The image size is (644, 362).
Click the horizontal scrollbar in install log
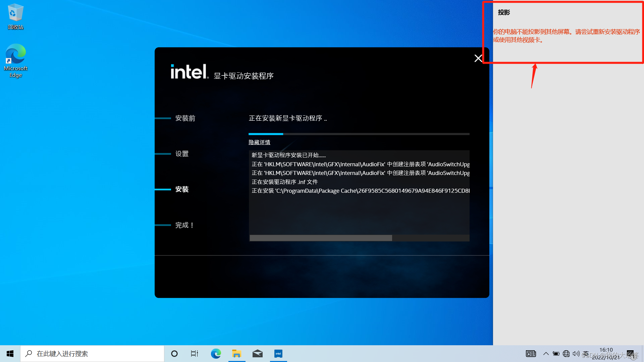321,238
